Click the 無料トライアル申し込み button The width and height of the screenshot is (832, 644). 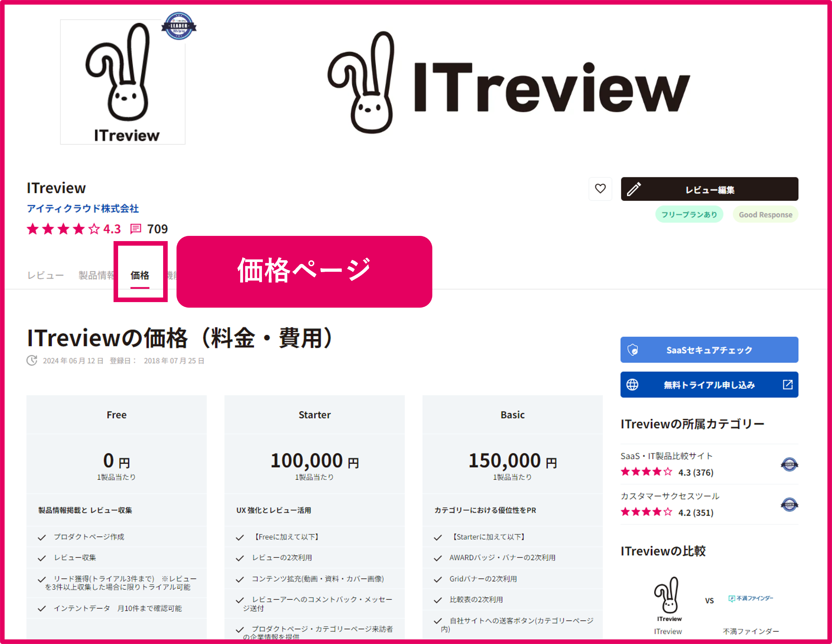coord(709,385)
